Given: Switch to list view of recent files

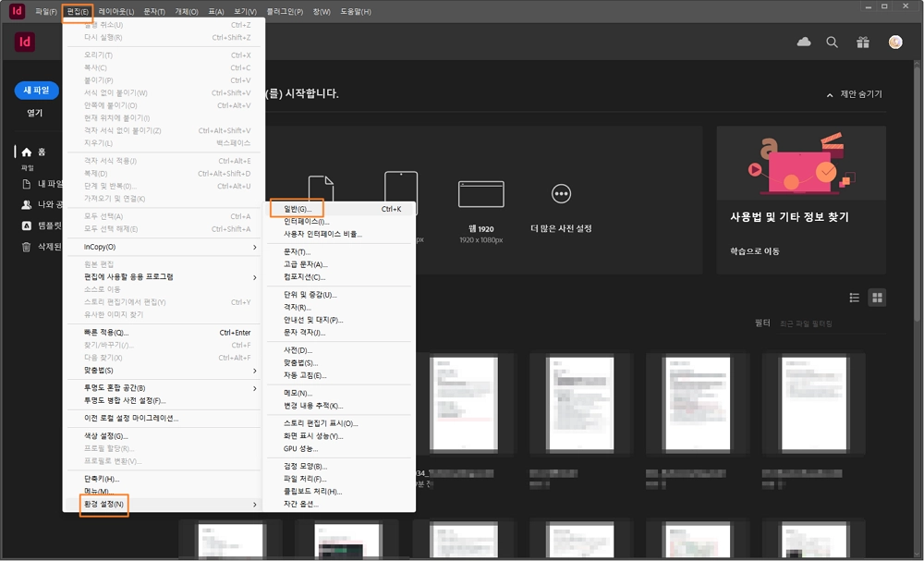Looking at the screenshot, I should click(x=855, y=298).
